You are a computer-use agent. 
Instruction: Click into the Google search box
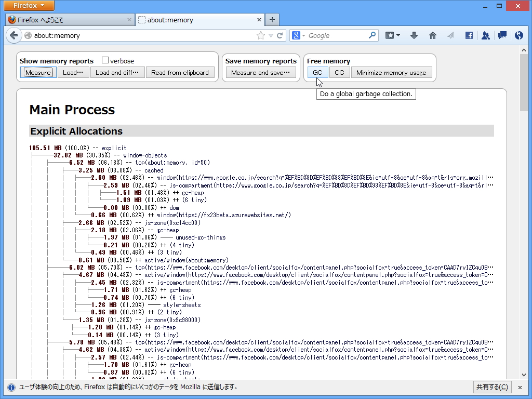pos(337,36)
